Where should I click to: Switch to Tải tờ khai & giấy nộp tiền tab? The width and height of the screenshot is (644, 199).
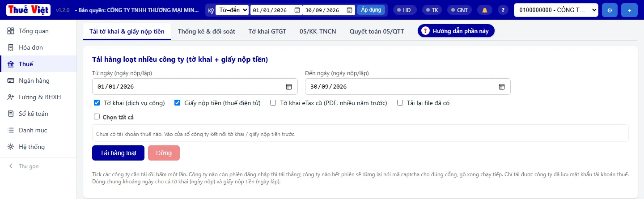127,31
